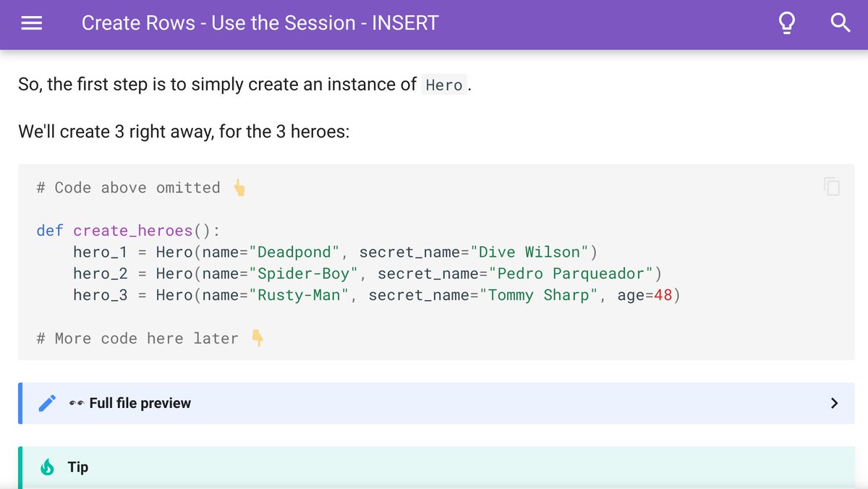Click the string "Pedro Parqueador"
This screenshot has width=868, height=489.
click(571, 273)
